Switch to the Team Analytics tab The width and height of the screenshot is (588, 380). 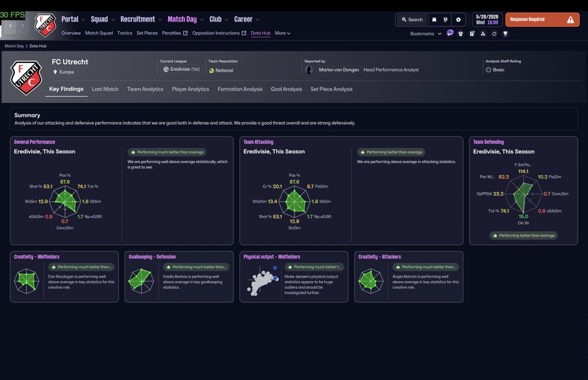pyautogui.click(x=145, y=89)
